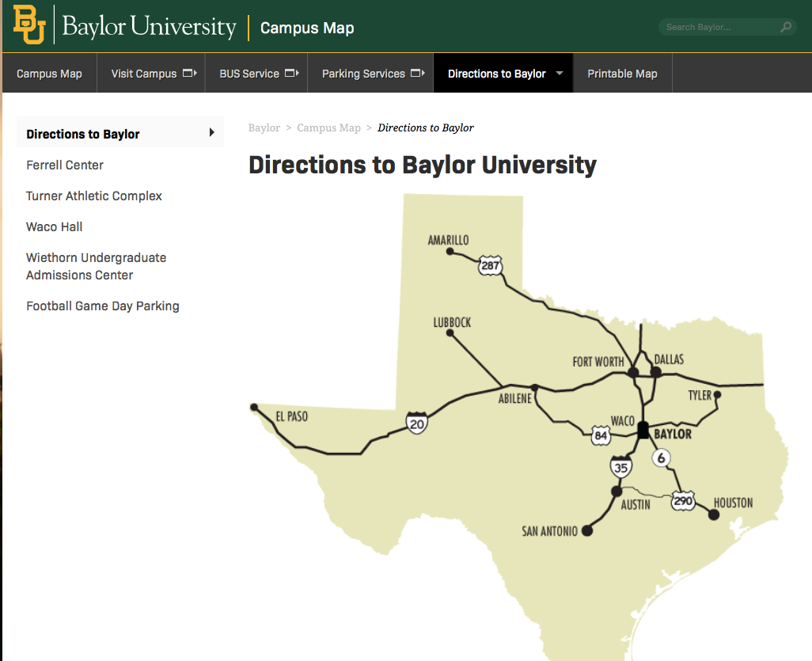Select the Directions to Baylor nav item
This screenshot has height=661, width=812.
click(x=503, y=74)
